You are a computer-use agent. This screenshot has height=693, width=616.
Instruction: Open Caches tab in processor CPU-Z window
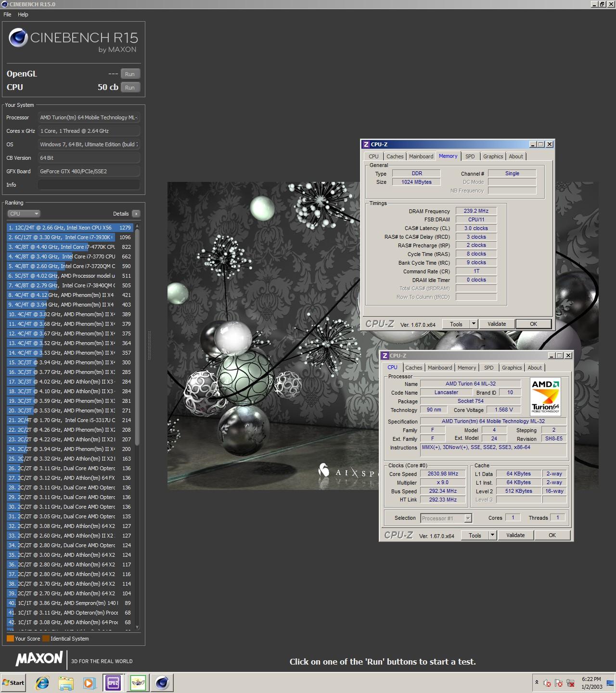pyautogui.click(x=413, y=368)
